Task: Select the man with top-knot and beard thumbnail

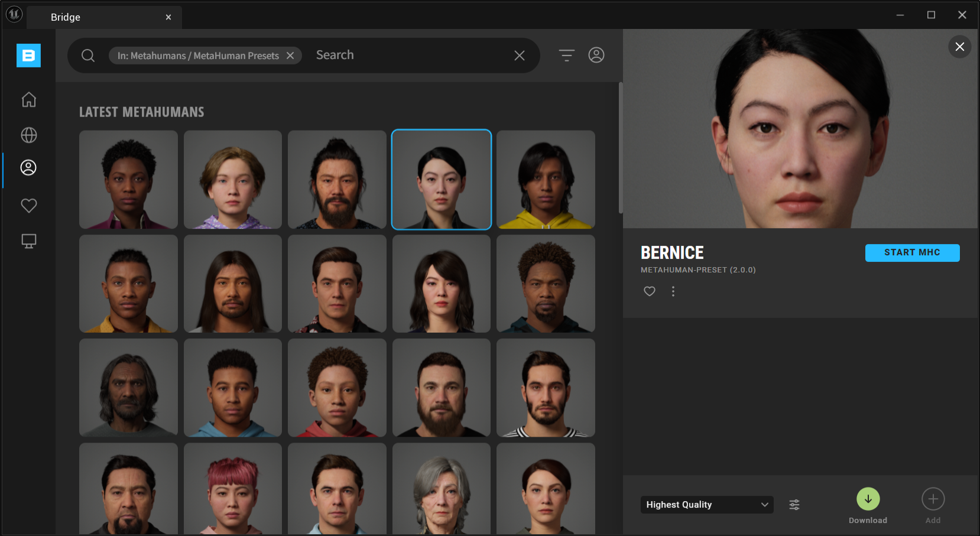Action: [337, 180]
